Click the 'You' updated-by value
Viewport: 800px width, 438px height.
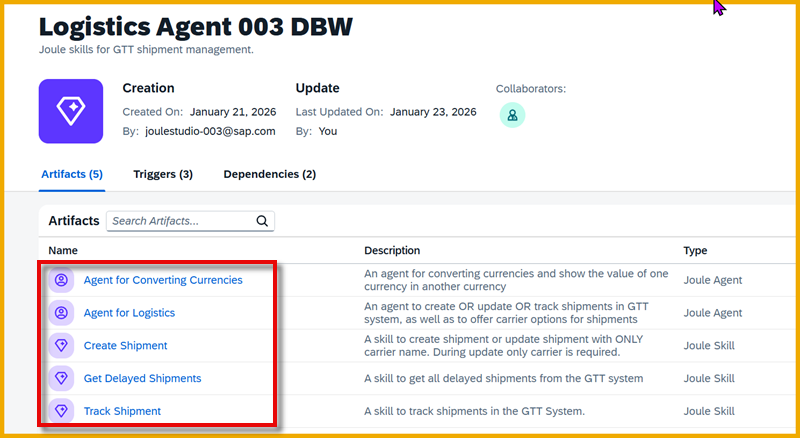click(328, 131)
